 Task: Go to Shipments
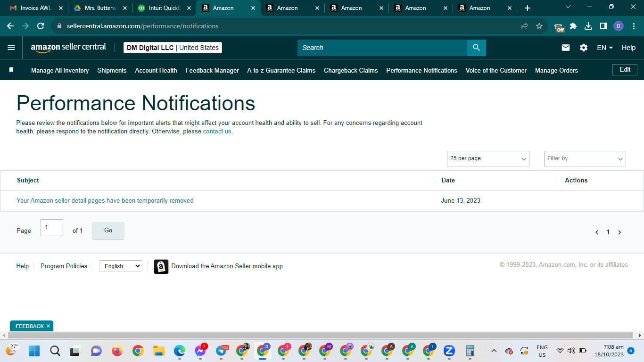[x=112, y=70]
